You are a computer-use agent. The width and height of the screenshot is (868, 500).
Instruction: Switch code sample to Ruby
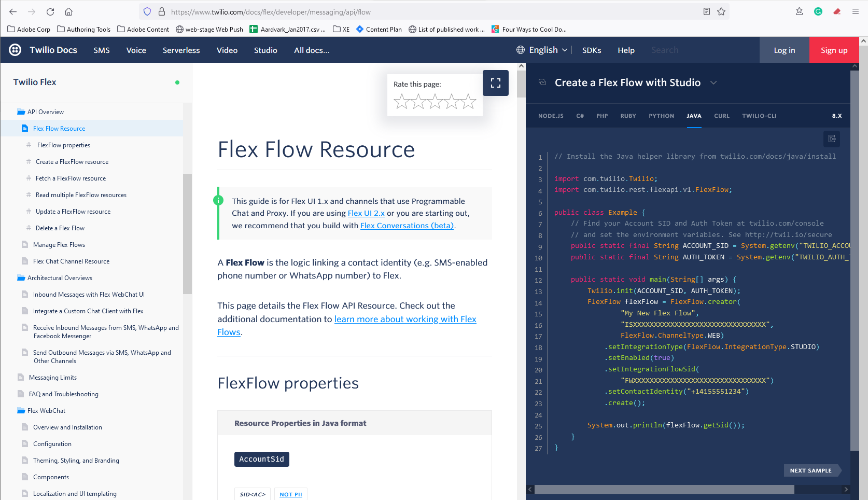click(x=628, y=116)
